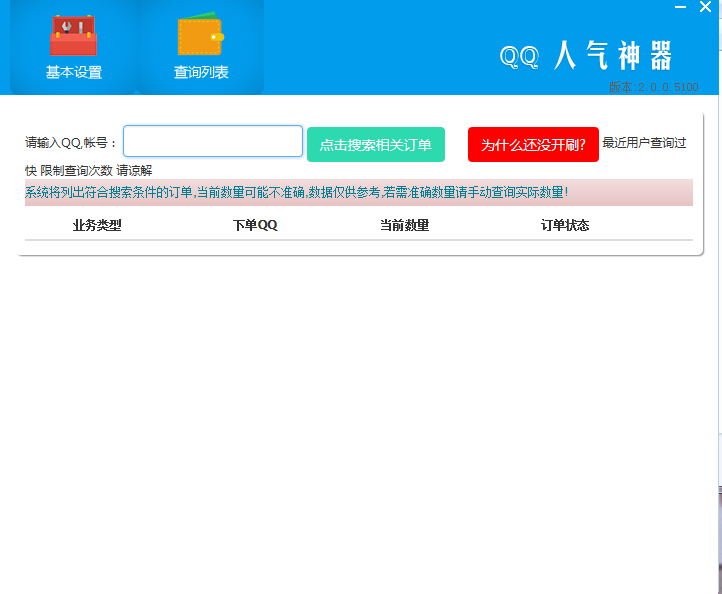Focus the QQ帐号 input field
The width and height of the screenshot is (722, 594).
213,141
